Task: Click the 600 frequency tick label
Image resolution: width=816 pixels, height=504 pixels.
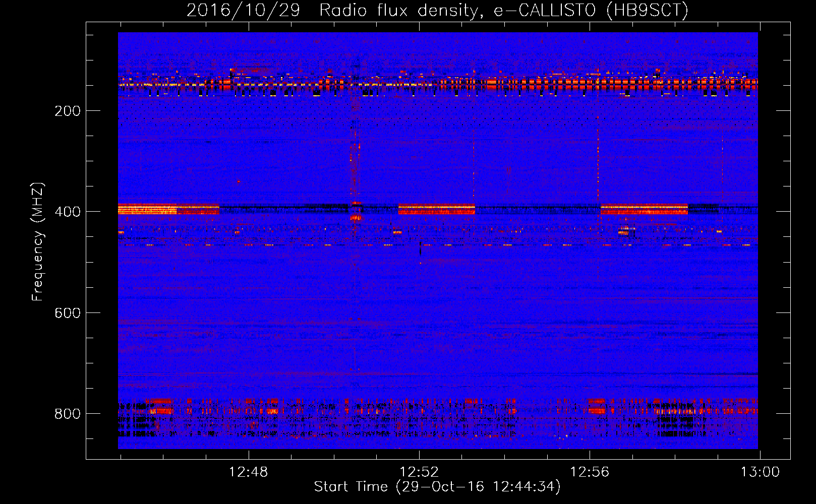Action: (x=68, y=313)
